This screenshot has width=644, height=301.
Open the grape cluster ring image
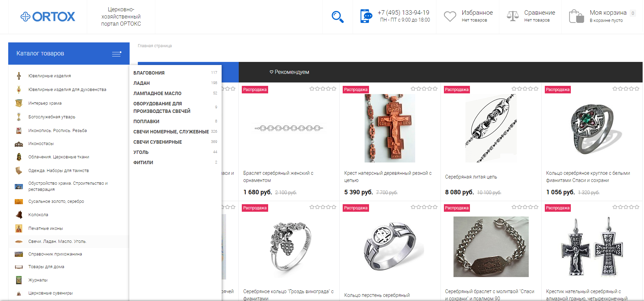point(291,247)
